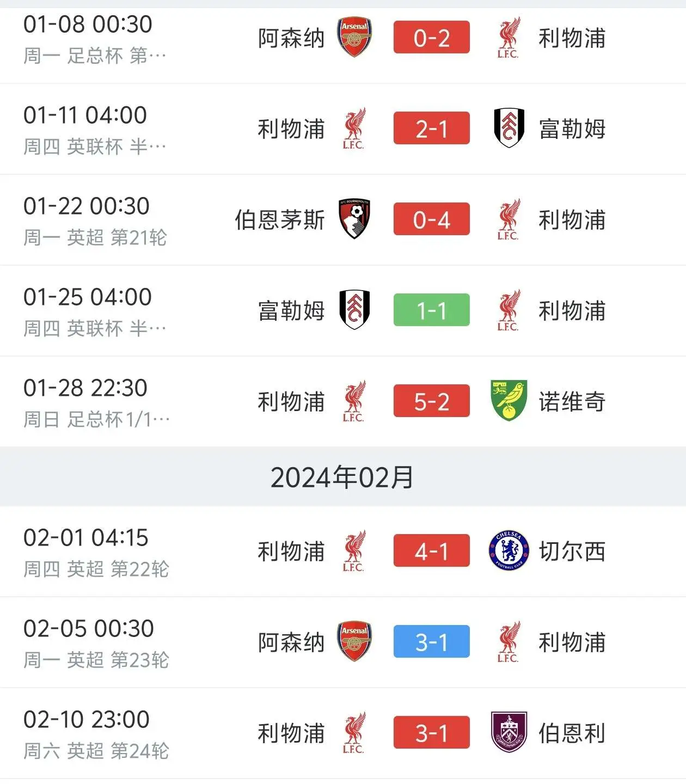Click Arsenal crest in 01-08 match
Image resolution: width=686 pixels, height=784 pixels.
tap(354, 37)
